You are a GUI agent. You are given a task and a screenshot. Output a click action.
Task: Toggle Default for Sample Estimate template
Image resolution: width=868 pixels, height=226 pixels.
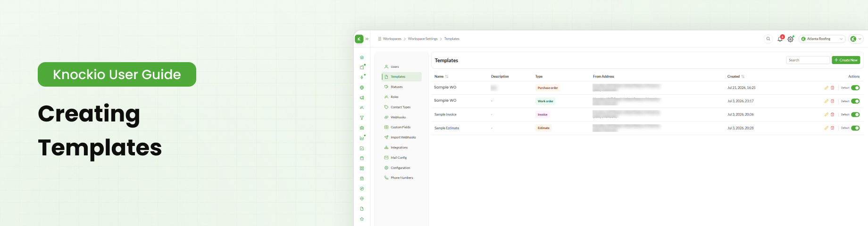(x=855, y=128)
